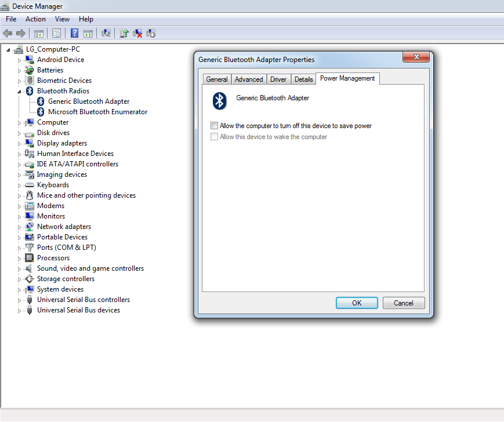
Task: Open the File menu
Action: (x=11, y=19)
